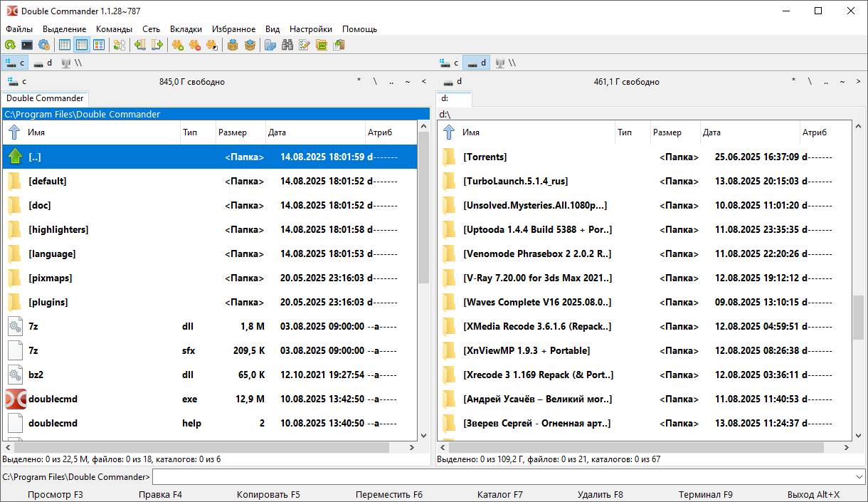Select the Double Commander tab in left panel

click(x=46, y=98)
